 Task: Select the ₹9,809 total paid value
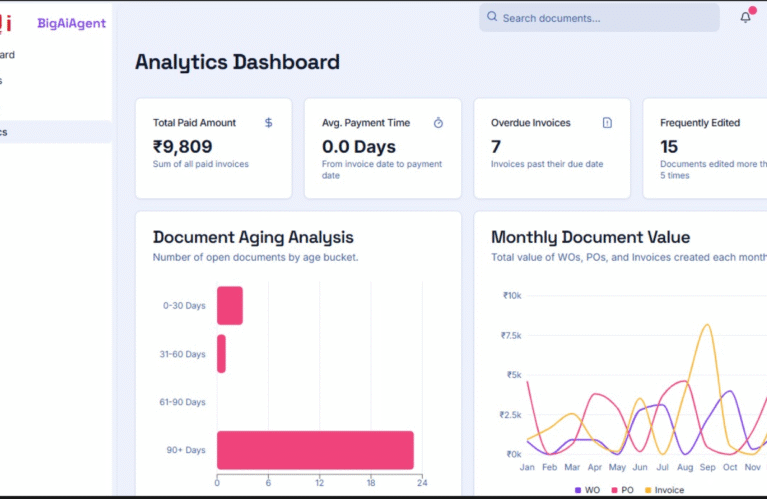pyautogui.click(x=182, y=147)
